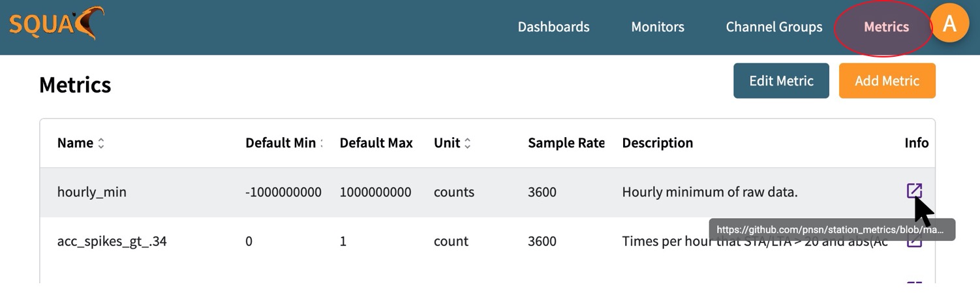The height and width of the screenshot is (295, 980).
Task: Open info link for acc_spikes_gt_.34 metric
Action: coord(914,241)
